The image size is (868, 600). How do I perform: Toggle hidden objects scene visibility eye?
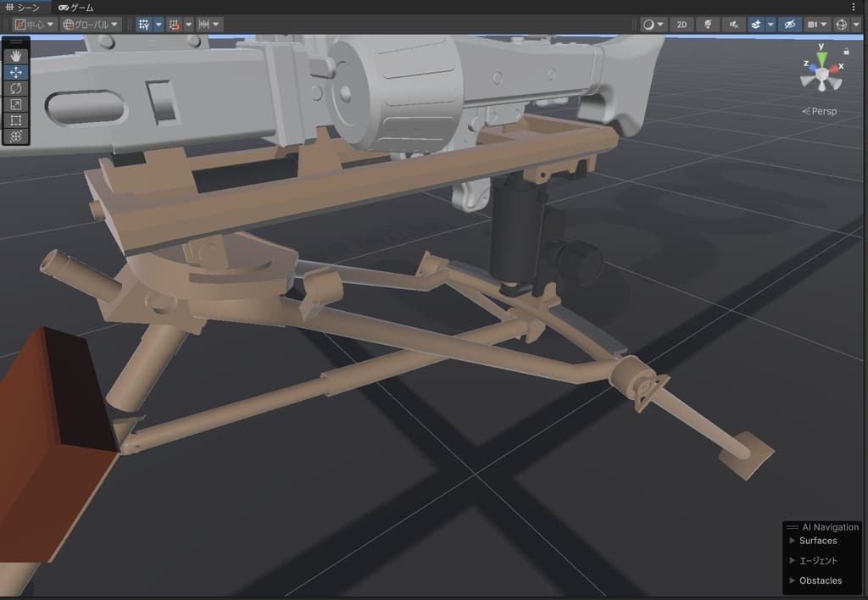pos(788,25)
